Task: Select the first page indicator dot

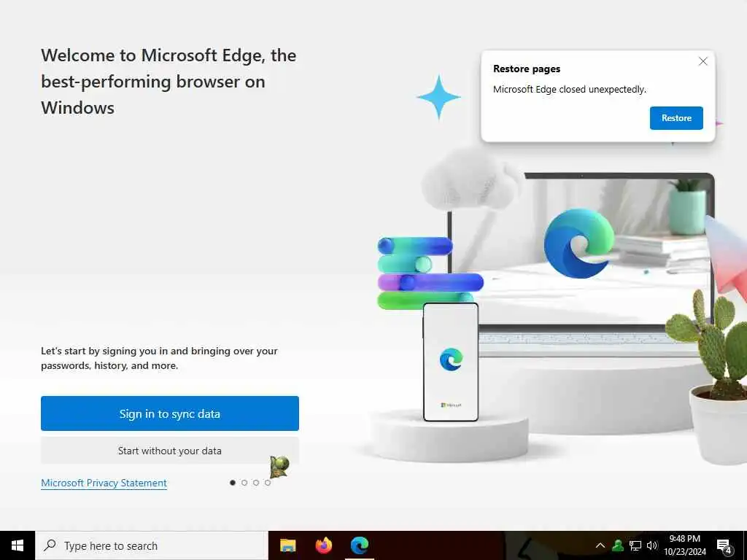Action: (x=233, y=483)
